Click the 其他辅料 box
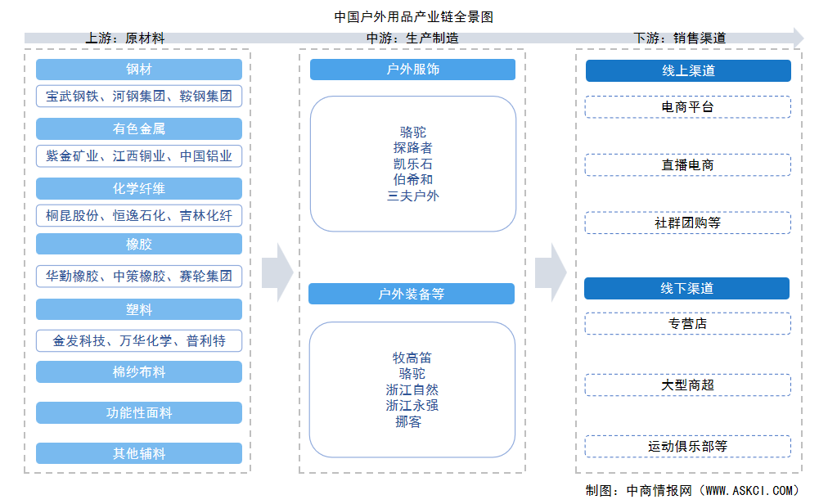Screen dimensions: 828x504 tap(139, 453)
